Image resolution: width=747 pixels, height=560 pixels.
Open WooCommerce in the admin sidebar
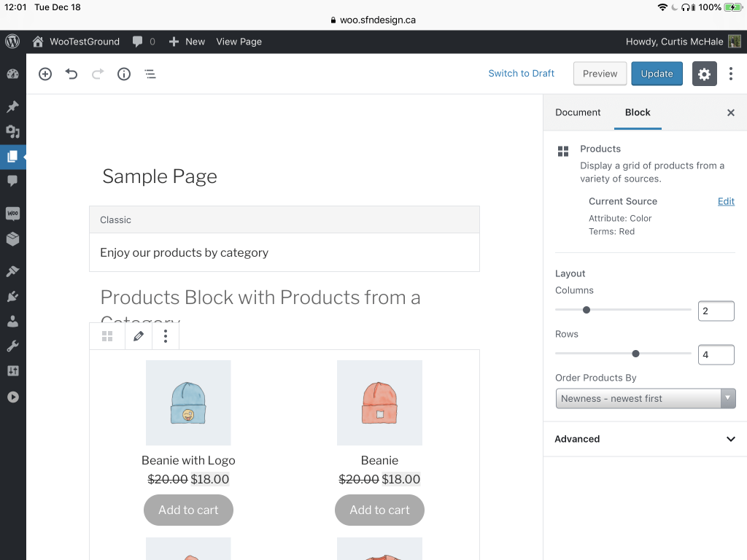point(12,214)
